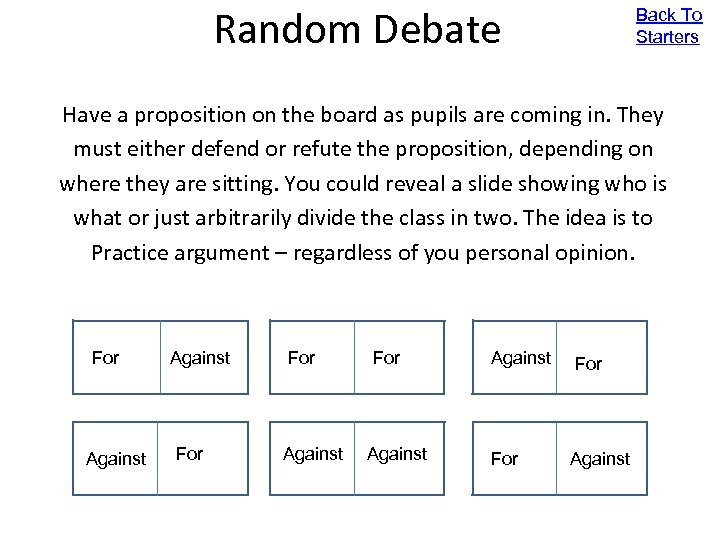Select bottom-right 'Against' cell in last table

[600, 459]
